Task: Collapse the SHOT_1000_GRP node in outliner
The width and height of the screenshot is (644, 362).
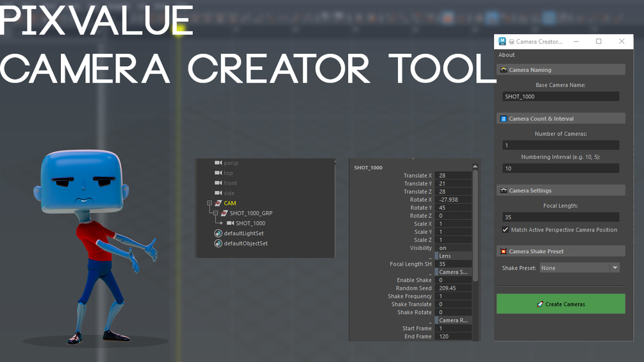Action: click(x=215, y=213)
